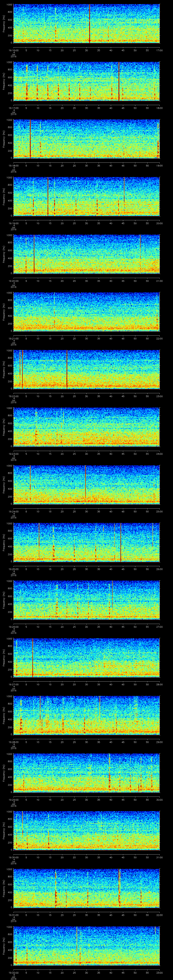
Task: Click the broadband spike near 14 seconds in 19:19 panel
Action: click(48, 196)
